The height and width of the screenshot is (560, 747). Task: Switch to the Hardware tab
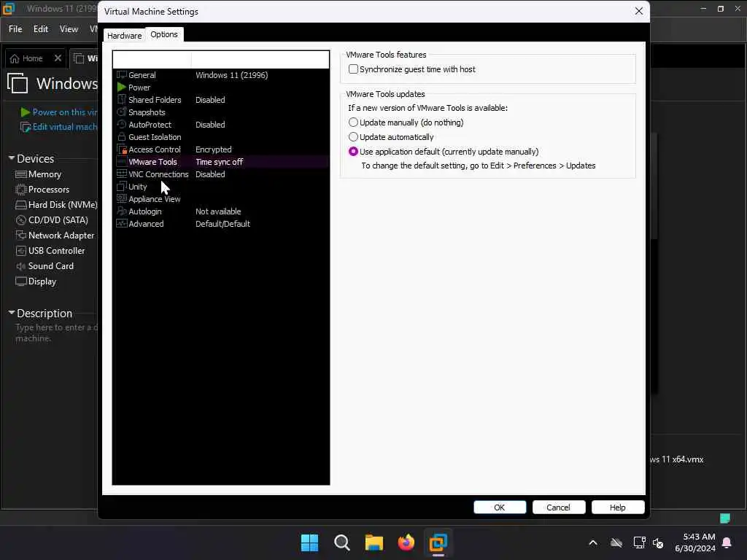124,35
